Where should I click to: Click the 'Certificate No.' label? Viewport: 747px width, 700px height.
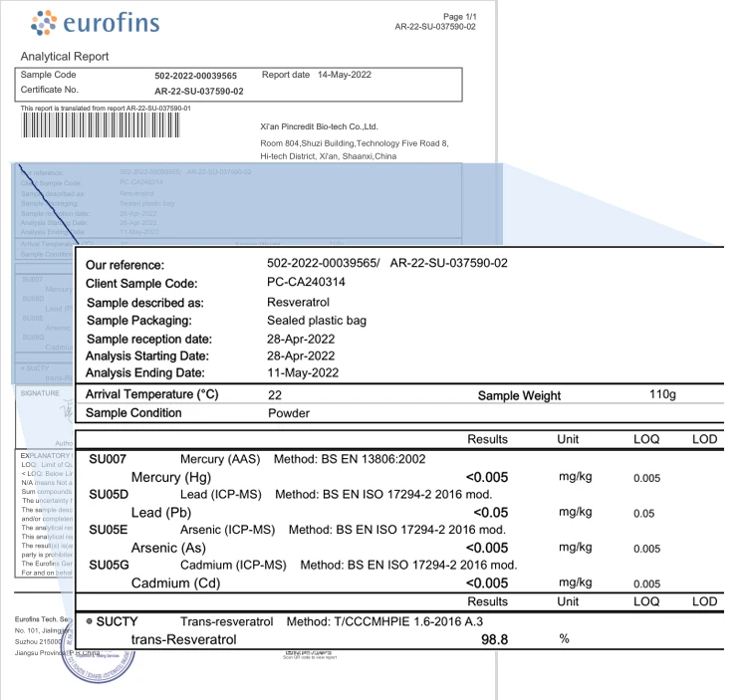tap(49, 90)
